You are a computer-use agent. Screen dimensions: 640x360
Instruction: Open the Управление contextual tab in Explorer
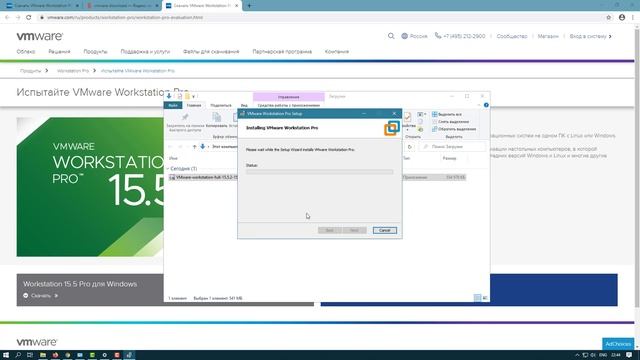[289, 97]
